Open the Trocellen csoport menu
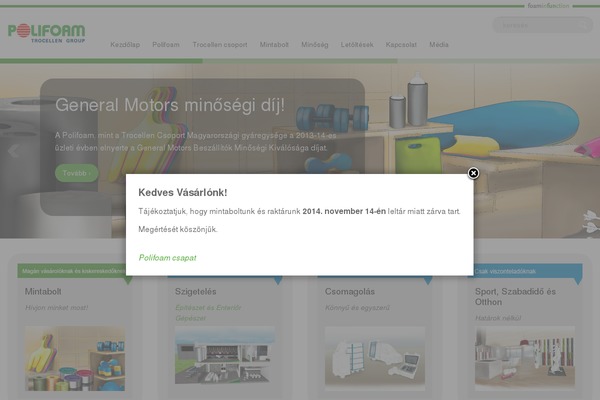 point(220,45)
